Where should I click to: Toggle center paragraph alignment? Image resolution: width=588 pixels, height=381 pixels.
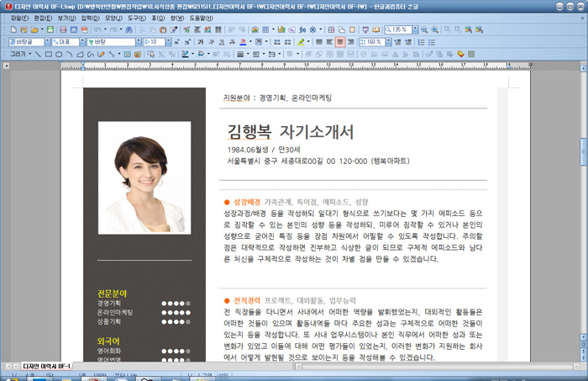click(340, 42)
